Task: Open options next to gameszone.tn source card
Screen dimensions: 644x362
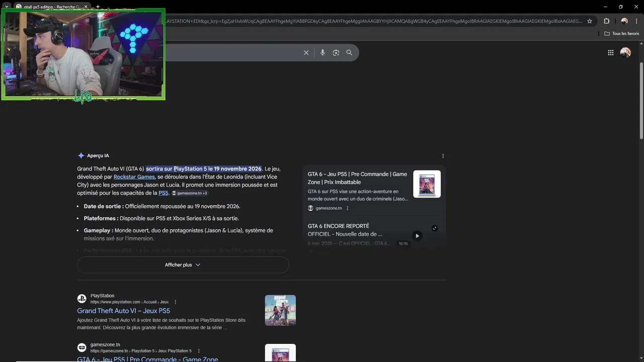Action: (347, 208)
